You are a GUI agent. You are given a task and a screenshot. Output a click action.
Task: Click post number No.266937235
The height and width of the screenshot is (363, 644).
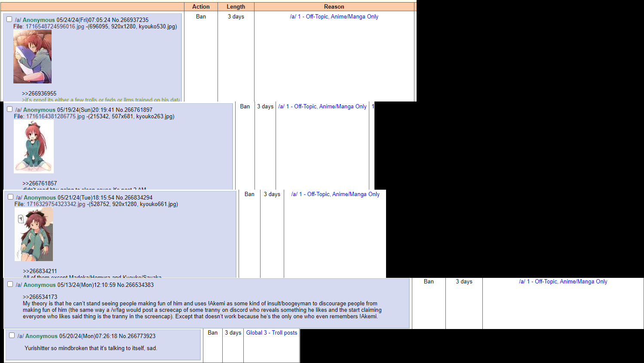[130, 20]
